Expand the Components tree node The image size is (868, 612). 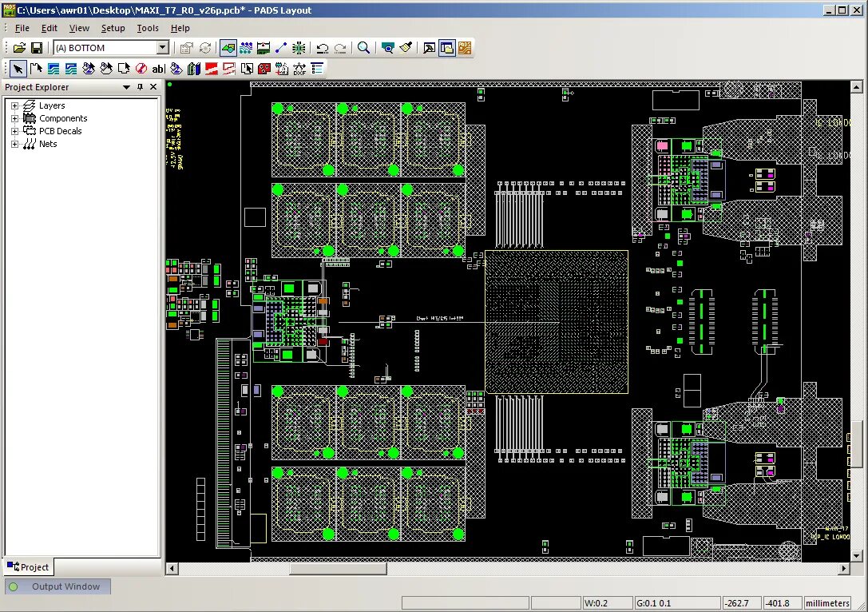pos(15,118)
